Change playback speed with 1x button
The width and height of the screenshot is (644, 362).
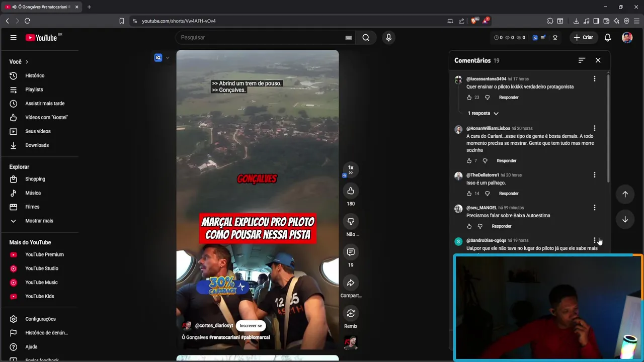pyautogui.click(x=351, y=170)
